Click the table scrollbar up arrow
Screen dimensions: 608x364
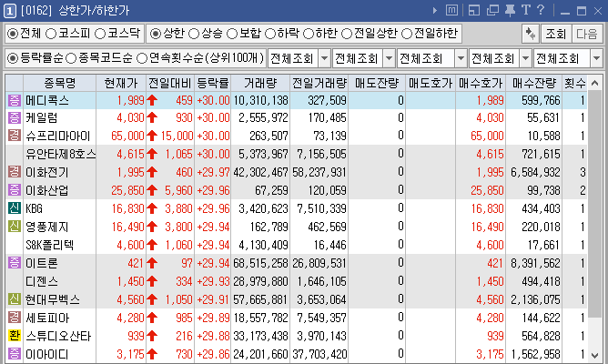click(x=595, y=83)
